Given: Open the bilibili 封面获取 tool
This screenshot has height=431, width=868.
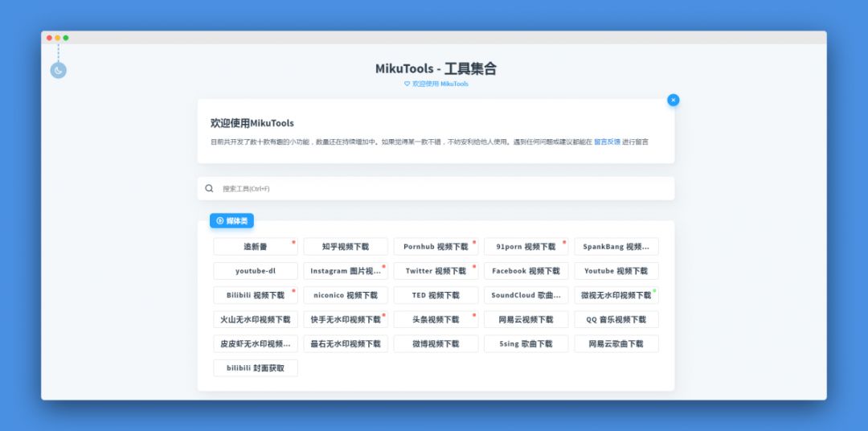Looking at the screenshot, I should (256, 367).
